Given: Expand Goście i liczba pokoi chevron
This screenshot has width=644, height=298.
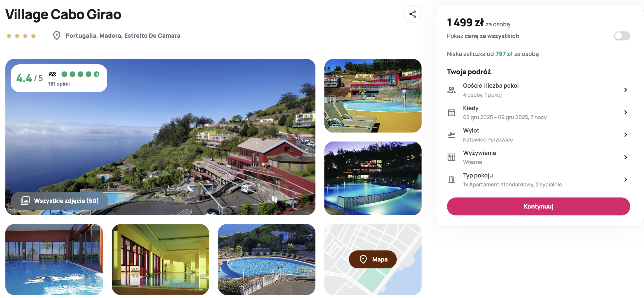Looking at the screenshot, I should pyautogui.click(x=625, y=90).
